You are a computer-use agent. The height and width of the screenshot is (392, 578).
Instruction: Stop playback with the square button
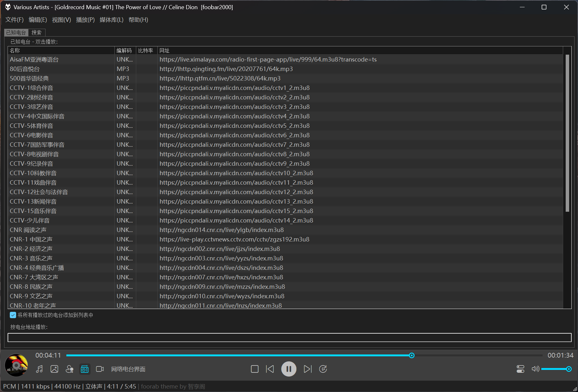(255, 369)
